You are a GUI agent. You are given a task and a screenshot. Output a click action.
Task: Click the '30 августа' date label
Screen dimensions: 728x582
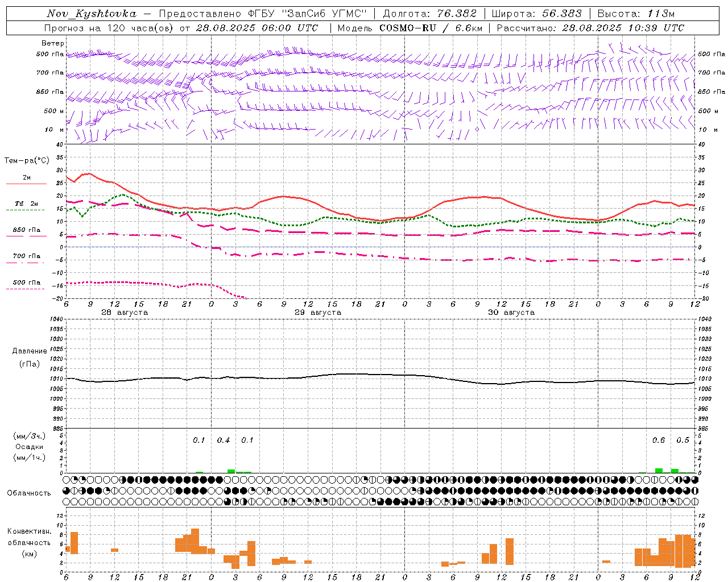511,313
